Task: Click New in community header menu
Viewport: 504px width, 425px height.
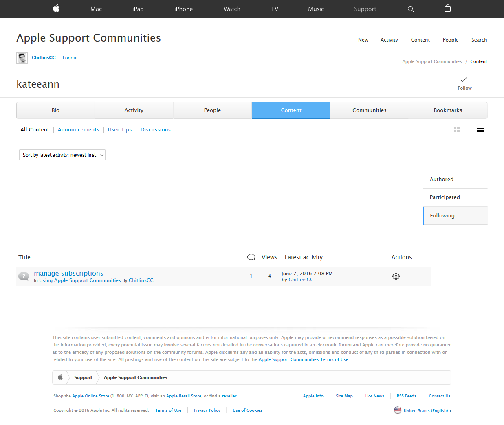Action: point(363,40)
